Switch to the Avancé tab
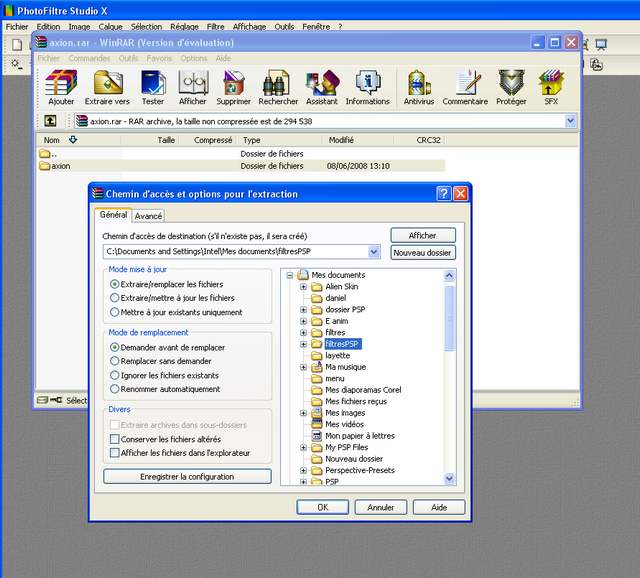Image resolution: width=640 pixels, height=578 pixels. pos(148,216)
